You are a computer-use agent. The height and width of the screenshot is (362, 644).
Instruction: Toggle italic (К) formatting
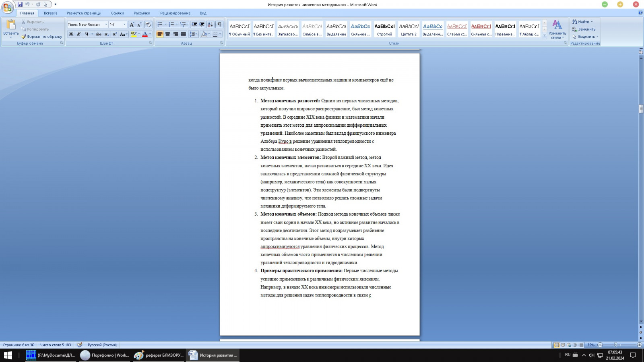[79, 34]
